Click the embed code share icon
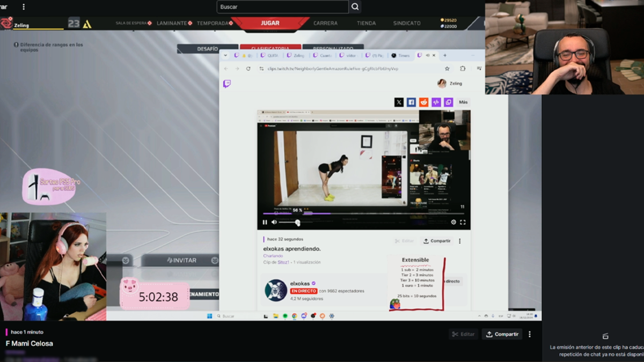The width and height of the screenshot is (644, 362). click(436, 102)
